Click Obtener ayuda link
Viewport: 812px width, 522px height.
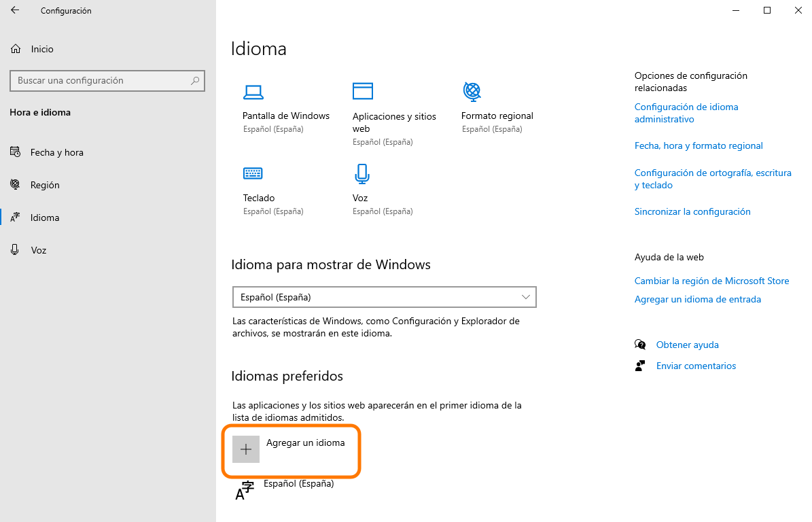[x=687, y=345]
